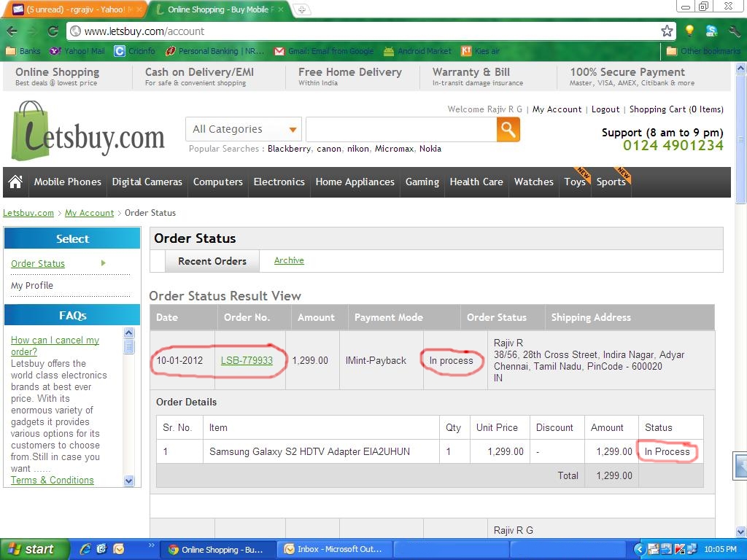The height and width of the screenshot is (560, 747).
Task: Open Yahoo! Mail bookmark
Action: pyautogui.click(x=77, y=51)
